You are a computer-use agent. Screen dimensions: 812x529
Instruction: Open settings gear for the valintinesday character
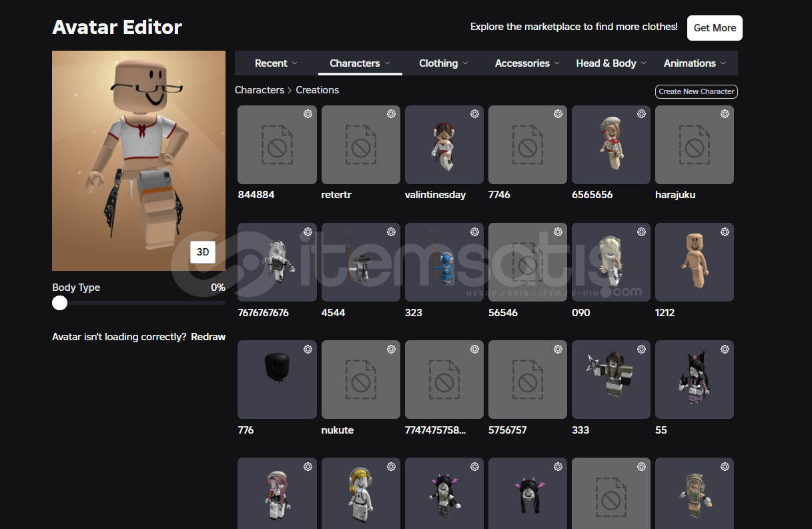tap(474, 114)
